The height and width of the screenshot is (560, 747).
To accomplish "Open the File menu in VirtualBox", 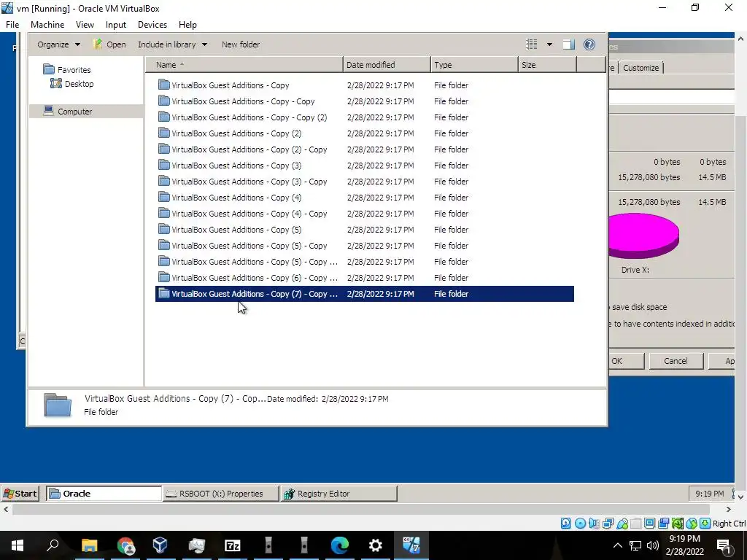I will (12, 25).
